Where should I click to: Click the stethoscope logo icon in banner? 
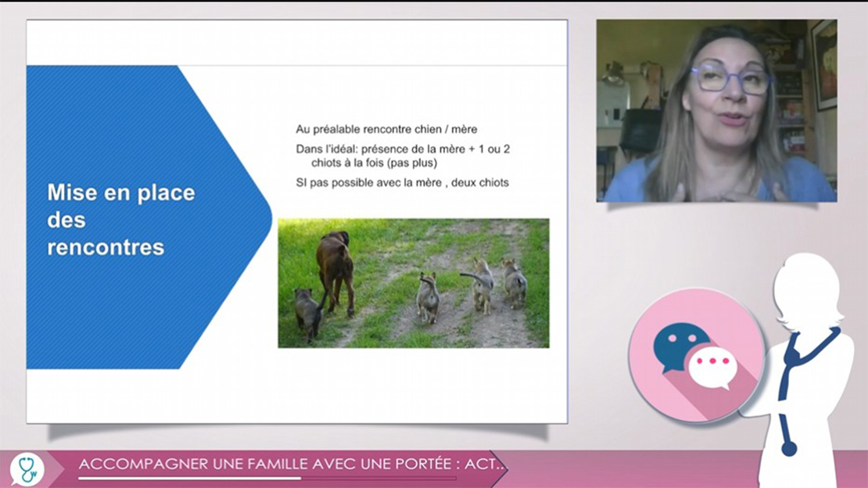pos(27,469)
